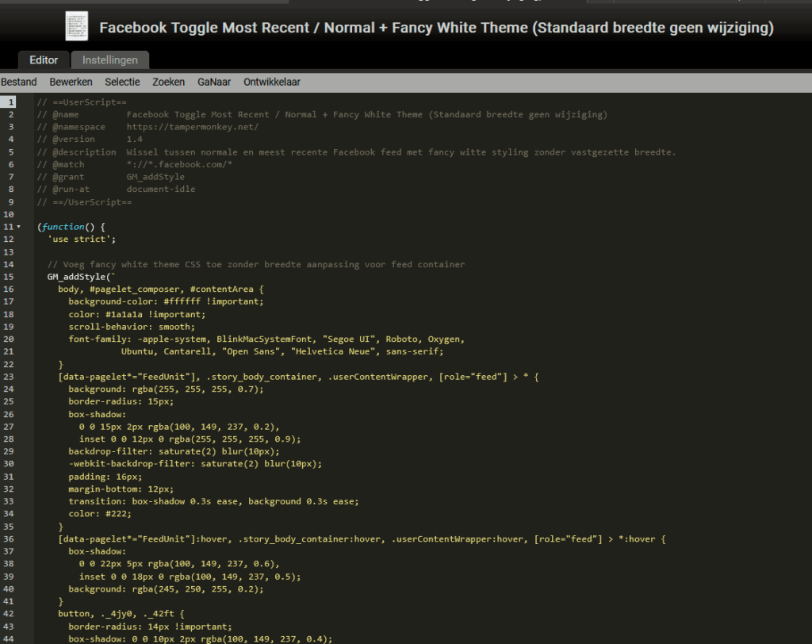The width and height of the screenshot is (812, 644).
Task: Select line number 1 in the gutter
Action: (10, 102)
